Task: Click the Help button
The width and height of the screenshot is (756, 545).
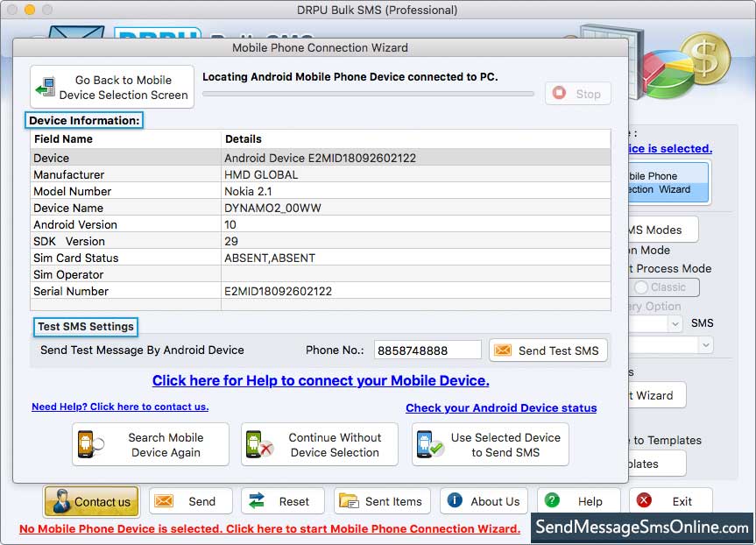Action: point(578,501)
